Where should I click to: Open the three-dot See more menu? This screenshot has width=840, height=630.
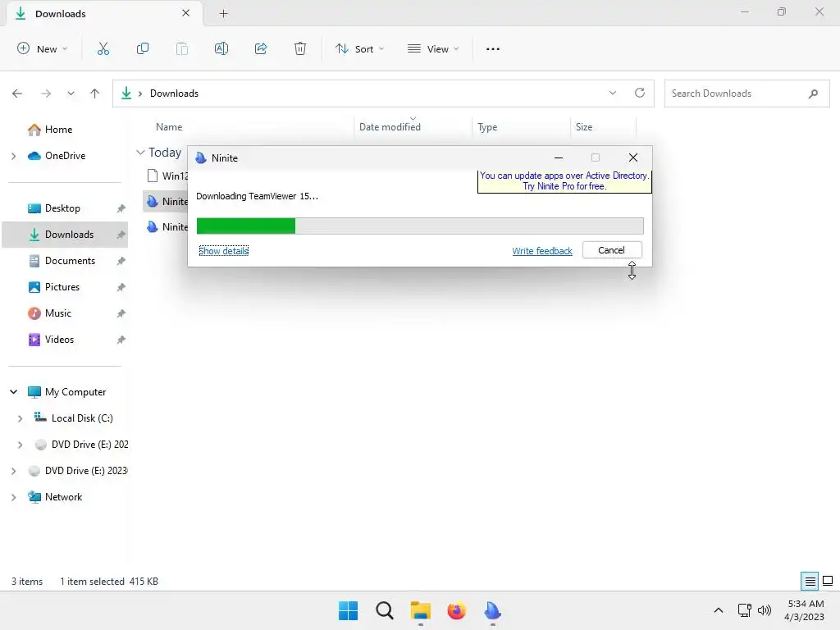point(493,48)
